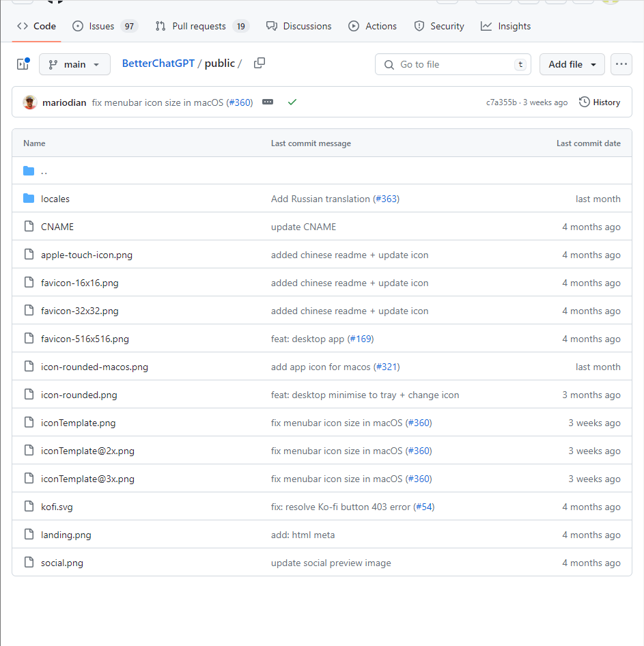The height and width of the screenshot is (646, 644).
Task: View commit History
Action: point(600,102)
